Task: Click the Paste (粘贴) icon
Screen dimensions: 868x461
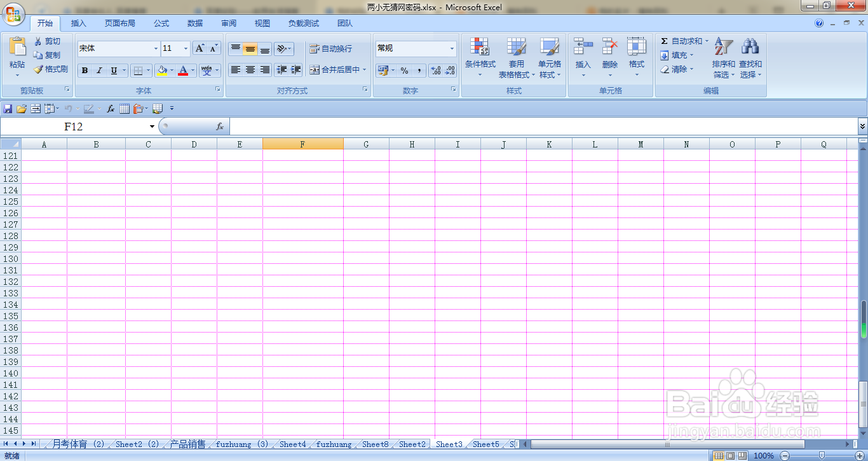Action: 17,46
